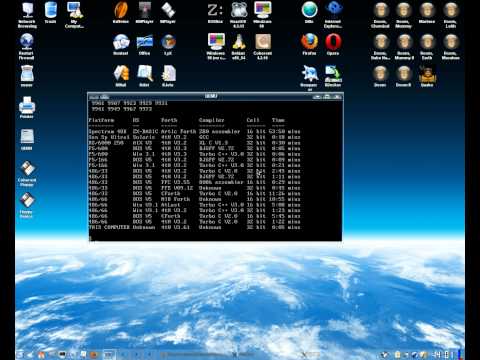480x360 pixels.
Task: Click the Forth column header in terminal
Action: pyautogui.click(x=169, y=120)
